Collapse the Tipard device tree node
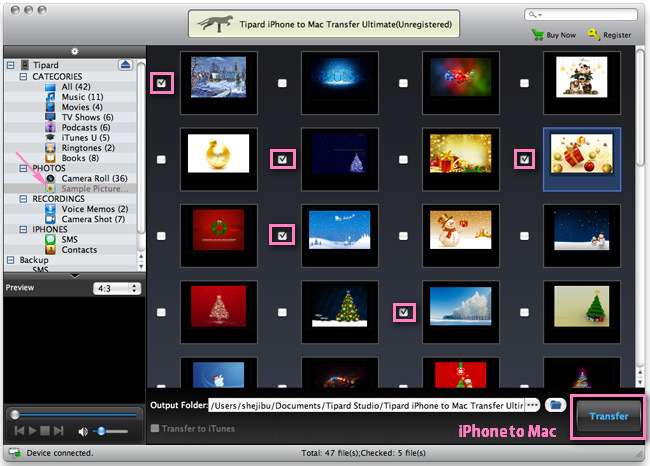This screenshot has height=466, width=650. point(11,65)
